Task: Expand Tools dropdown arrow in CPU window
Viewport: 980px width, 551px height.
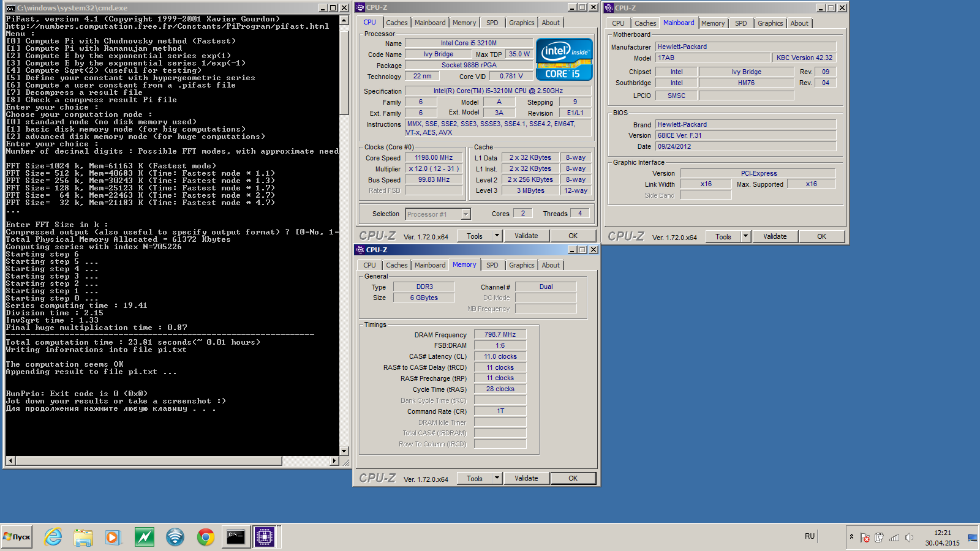Action: (x=497, y=236)
